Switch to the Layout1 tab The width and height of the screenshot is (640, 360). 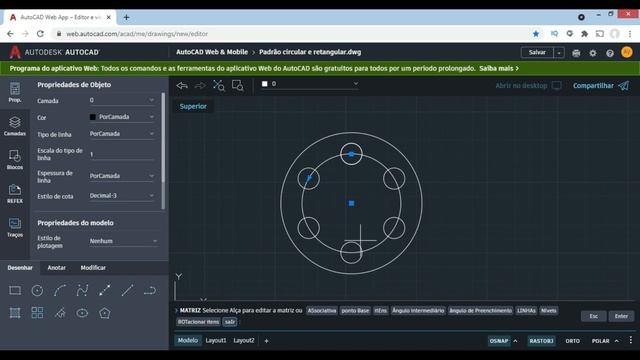(x=216, y=340)
